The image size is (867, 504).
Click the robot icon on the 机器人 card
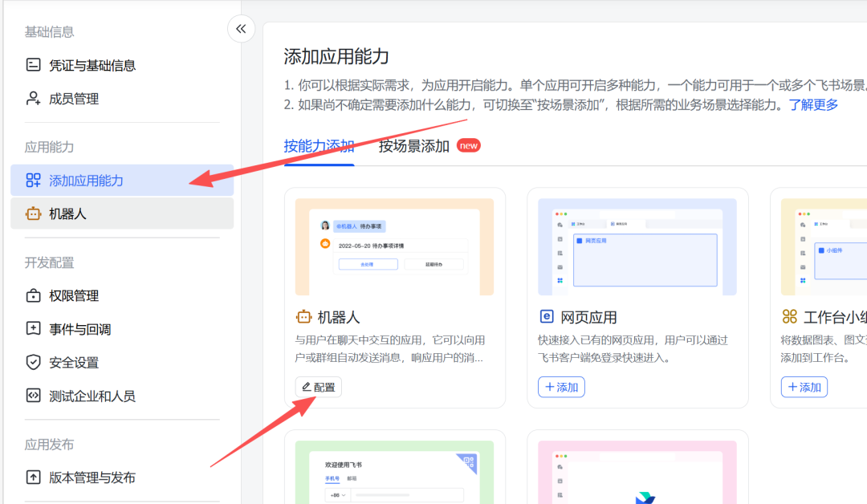306,316
